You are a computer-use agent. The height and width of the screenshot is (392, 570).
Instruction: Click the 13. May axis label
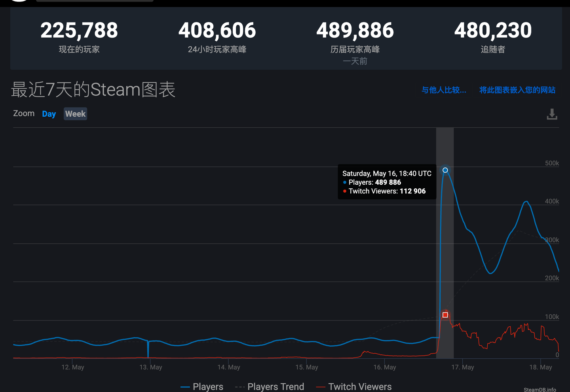(x=151, y=367)
